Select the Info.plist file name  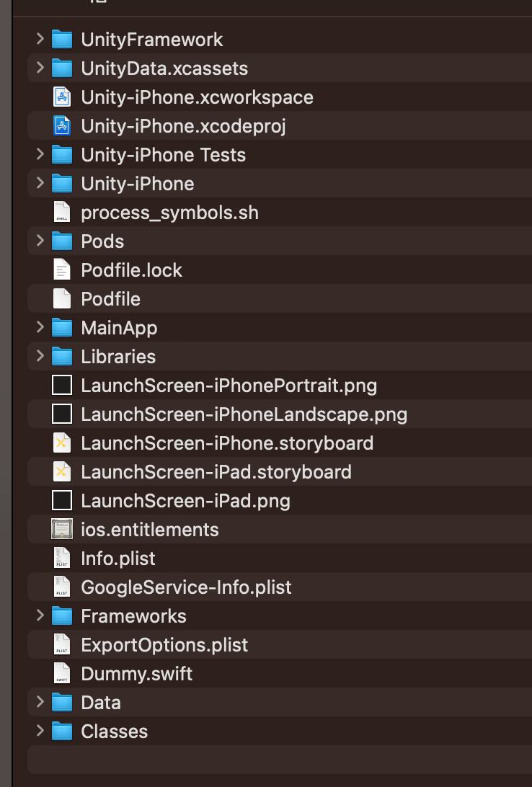118,559
